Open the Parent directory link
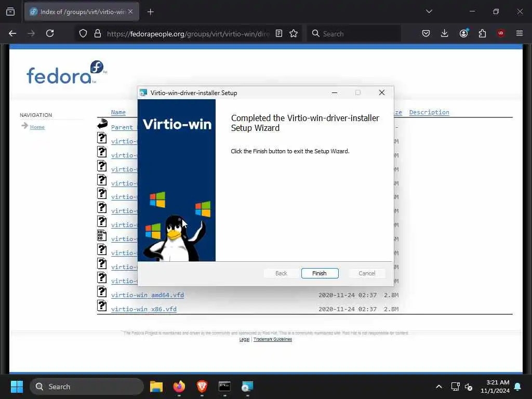This screenshot has height=399, width=532. pos(122,127)
